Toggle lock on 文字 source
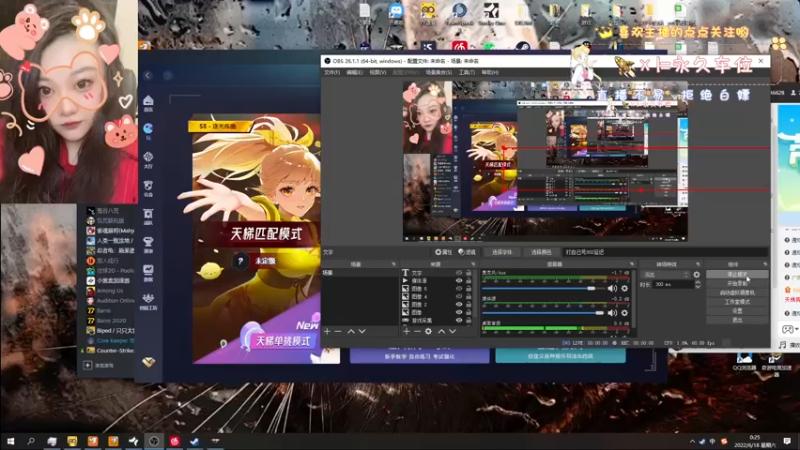The width and height of the screenshot is (800, 450). pos(468,273)
